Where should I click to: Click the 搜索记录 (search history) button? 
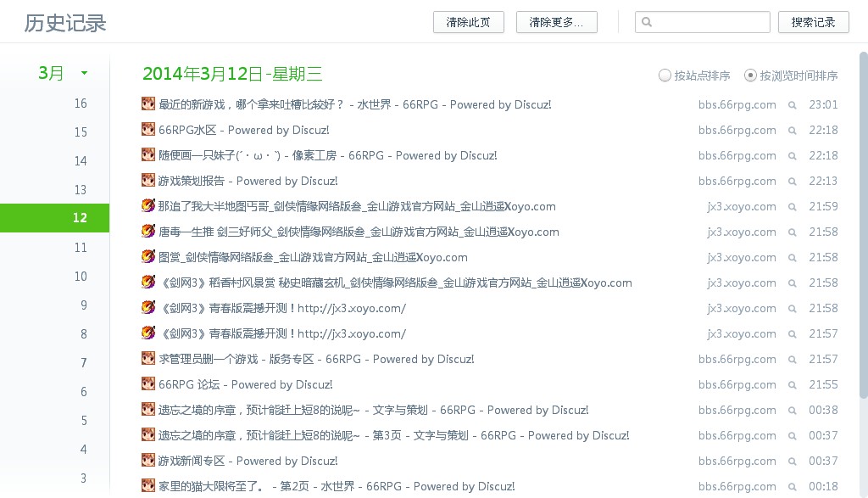(x=813, y=22)
